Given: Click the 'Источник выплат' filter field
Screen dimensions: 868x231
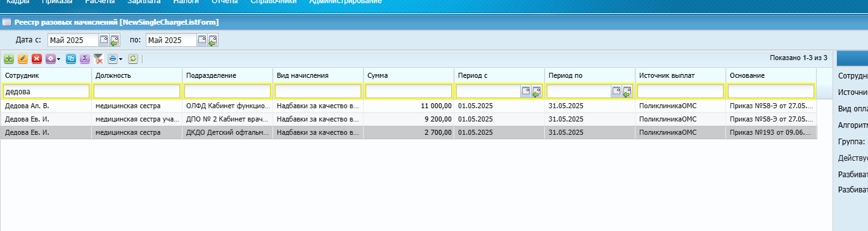Looking at the screenshot, I should pyautogui.click(x=680, y=91).
